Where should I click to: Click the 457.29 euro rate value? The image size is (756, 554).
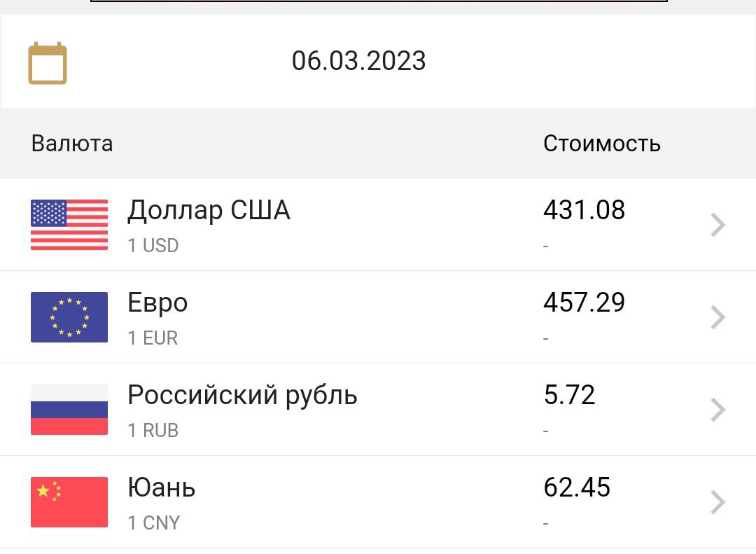click(x=584, y=303)
